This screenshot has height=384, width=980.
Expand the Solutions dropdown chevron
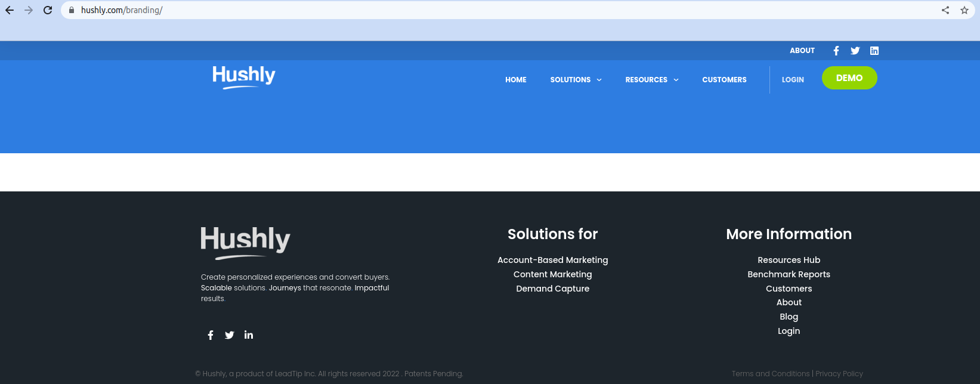599,80
